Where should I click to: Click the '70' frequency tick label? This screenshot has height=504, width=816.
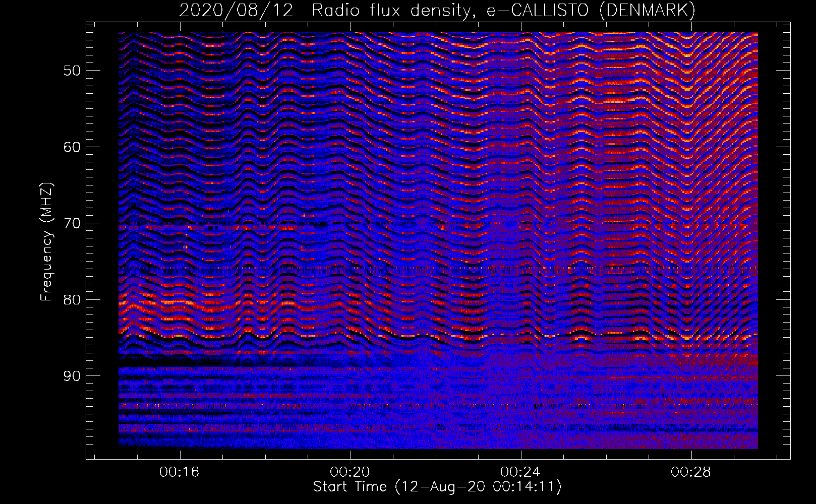[72, 223]
